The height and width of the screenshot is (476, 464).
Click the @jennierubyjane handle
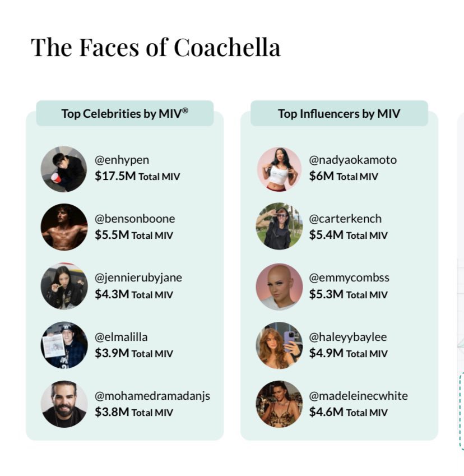[138, 278]
